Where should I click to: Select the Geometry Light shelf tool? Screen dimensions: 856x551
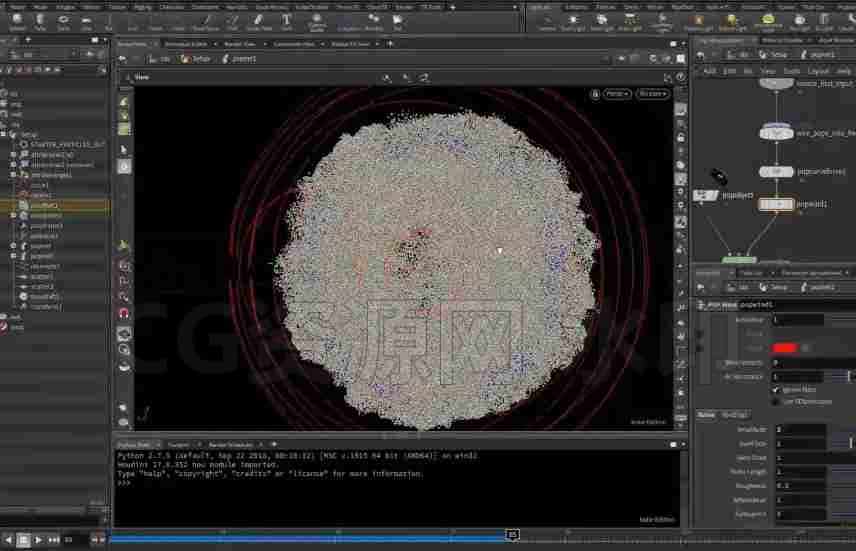coord(662,21)
